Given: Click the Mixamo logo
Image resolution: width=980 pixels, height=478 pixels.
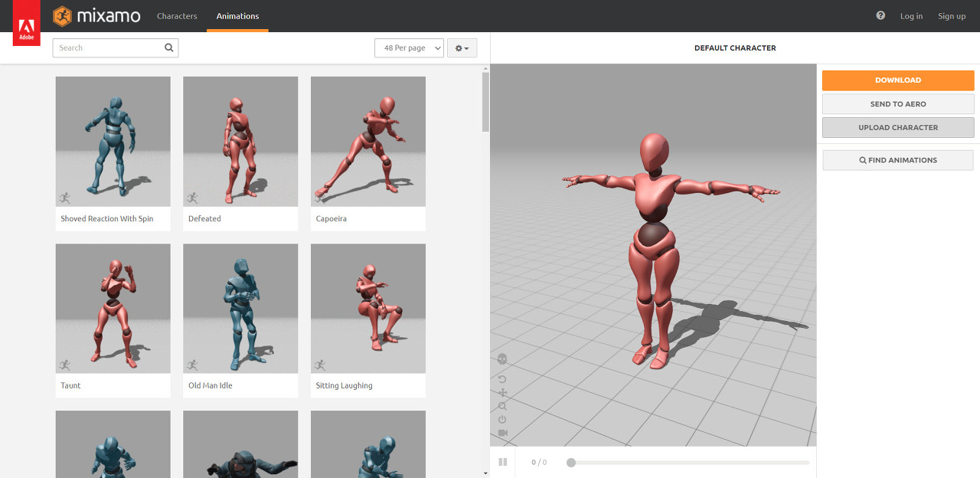Looking at the screenshot, I should pyautogui.click(x=98, y=16).
